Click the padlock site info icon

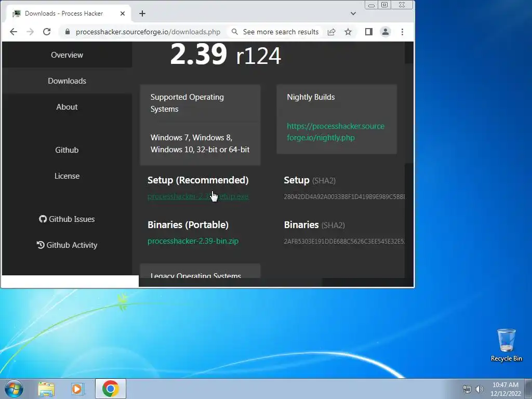click(67, 32)
